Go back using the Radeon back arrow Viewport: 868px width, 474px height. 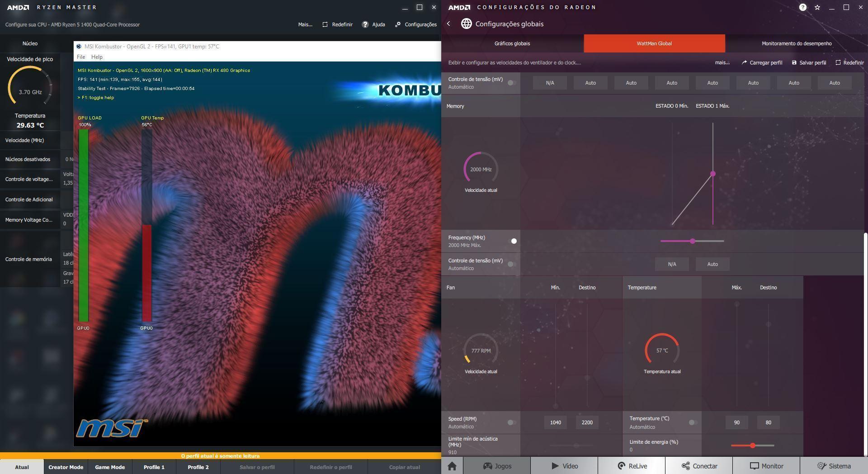(448, 24)
